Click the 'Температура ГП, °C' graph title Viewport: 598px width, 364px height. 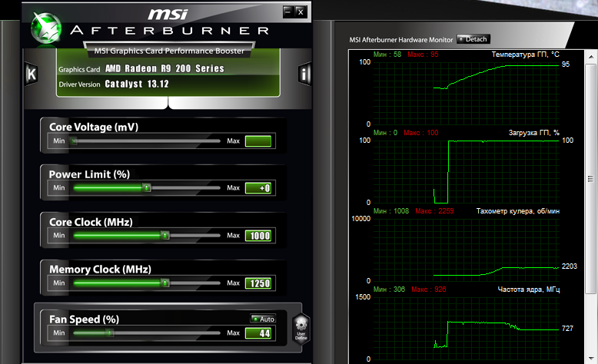[526, 55]
